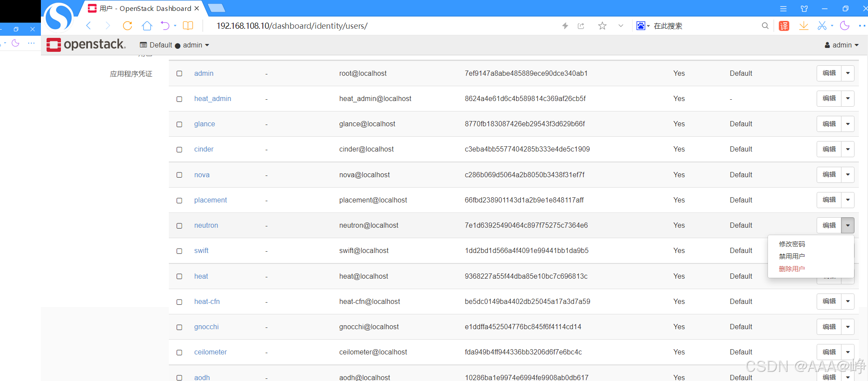The width and height of the screenshot is (868, 381).
Task: Tick the cinder user checkbox
Action: [x=179, y=149]
